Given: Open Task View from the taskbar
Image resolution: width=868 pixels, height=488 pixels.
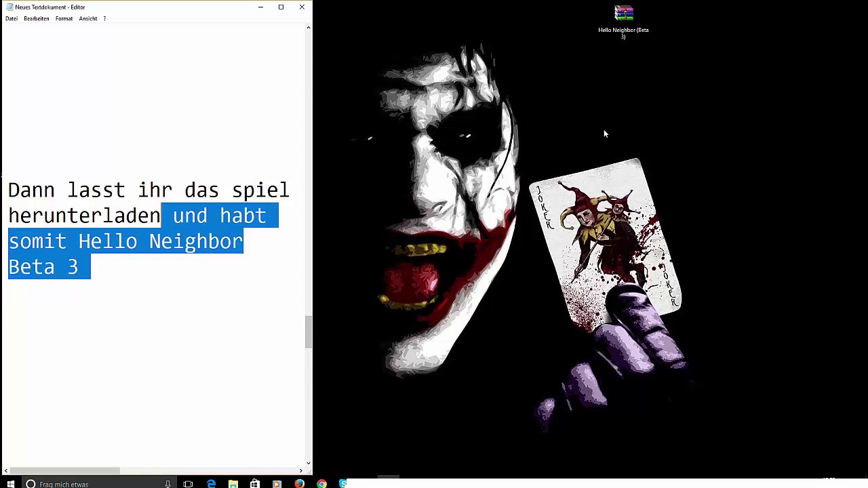Looking at the screenshot, I should [189, 484].
